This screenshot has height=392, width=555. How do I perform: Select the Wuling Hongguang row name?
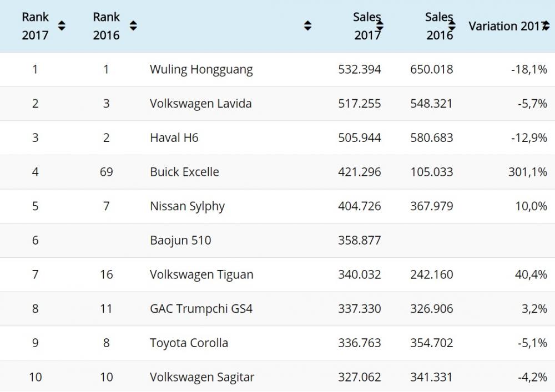tap(201, 69)
